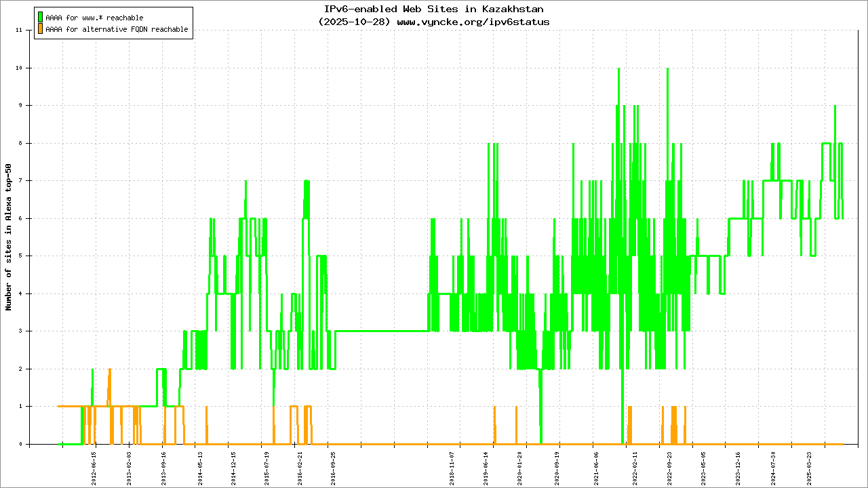
Task: Click the 2013-09-16 date label on x-axis
Action: tap(164, 466)
